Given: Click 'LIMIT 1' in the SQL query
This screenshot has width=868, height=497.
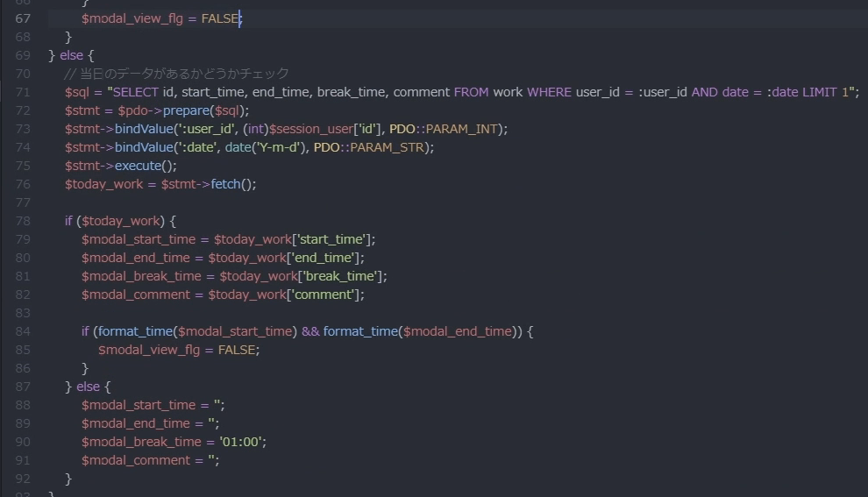Looking at the screenshot, I should point(825,92).
